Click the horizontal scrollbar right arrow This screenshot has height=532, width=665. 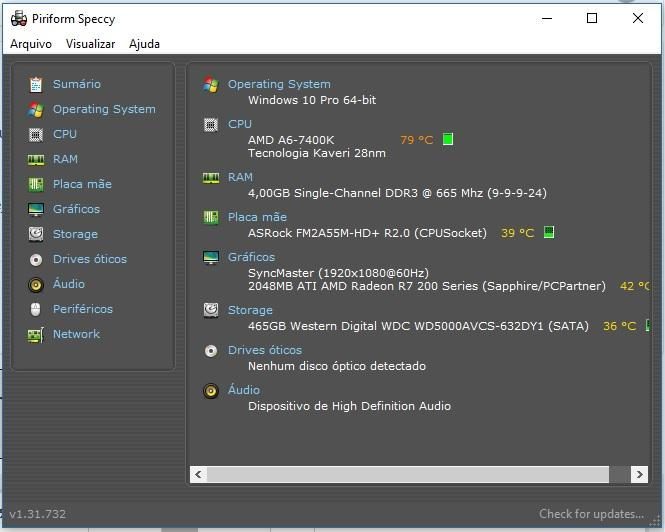(639, 474)
